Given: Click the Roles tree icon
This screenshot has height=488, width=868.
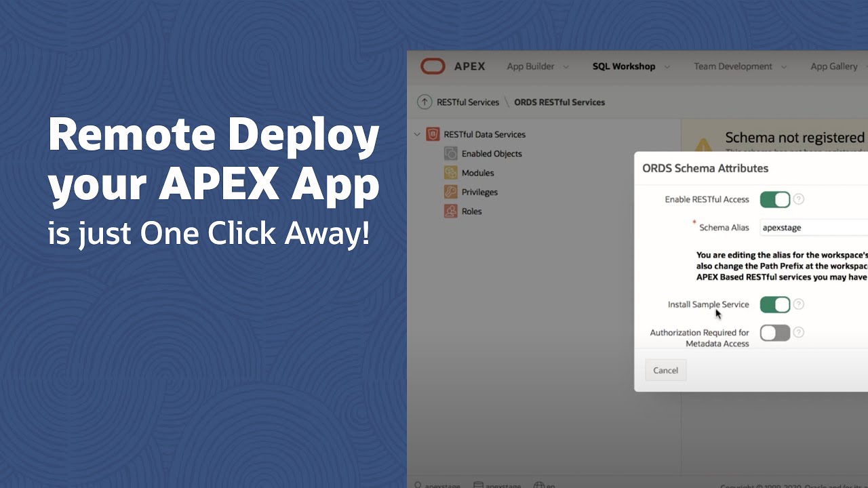Looking at the screenshot, I should 450,211.
